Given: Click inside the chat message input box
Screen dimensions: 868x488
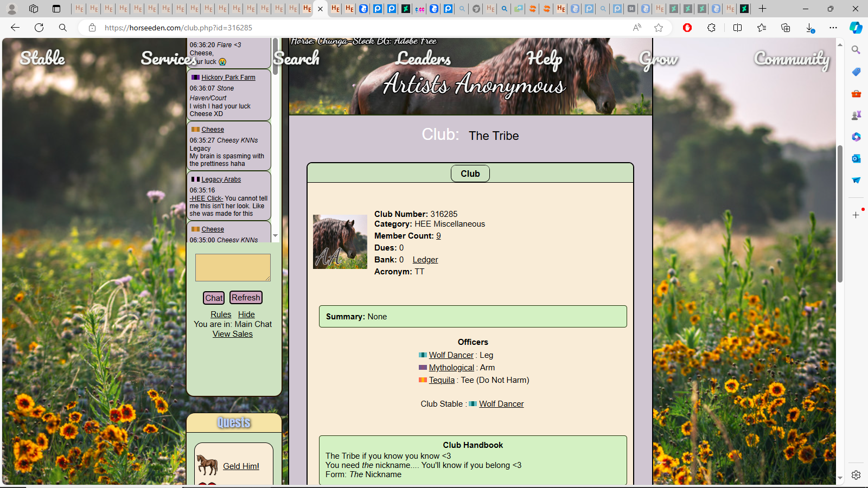Looking at the screenshot, I should pos(233,267).
